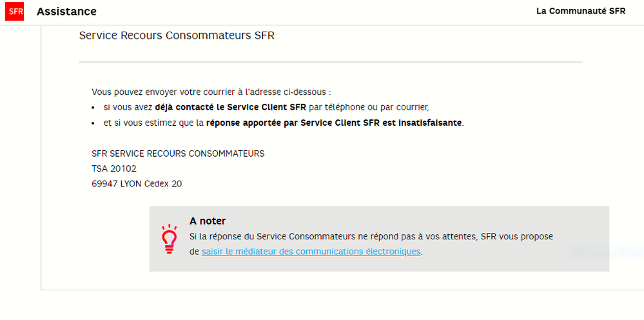Viewport: 644px width, 320px height.
Task: Open the Assistance header link
Action: pyautogui.click(x=66, y=12)
